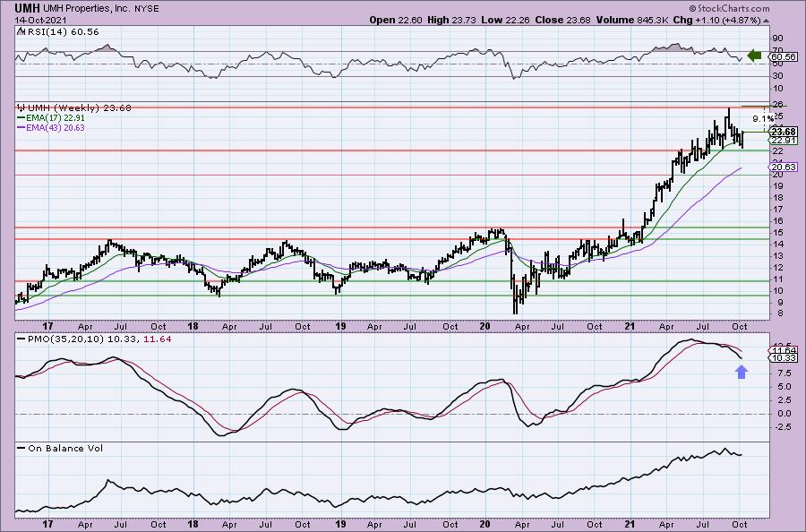Select the High 23.73 value
Viewport: 806px width, 532px height.
coord(451,20)
